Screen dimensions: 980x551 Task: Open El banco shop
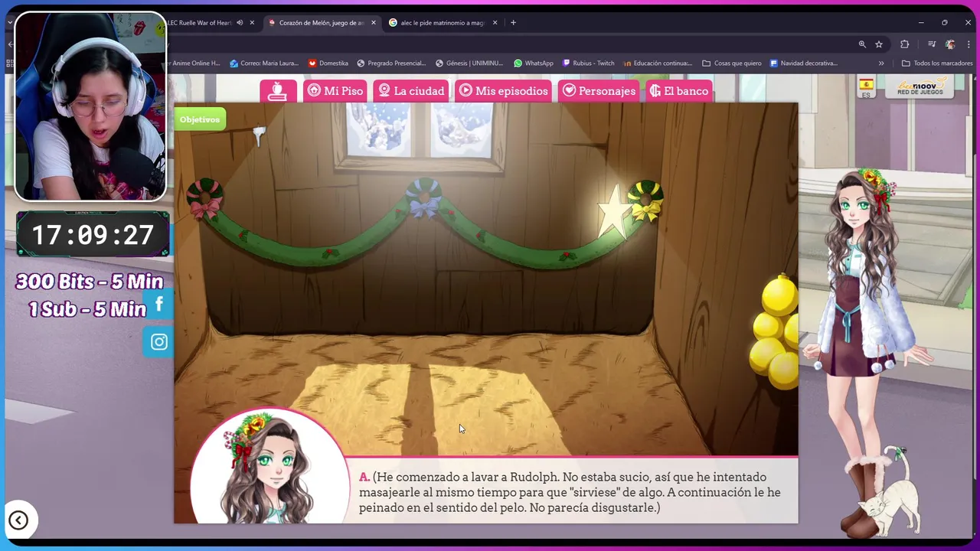[680, 91]
